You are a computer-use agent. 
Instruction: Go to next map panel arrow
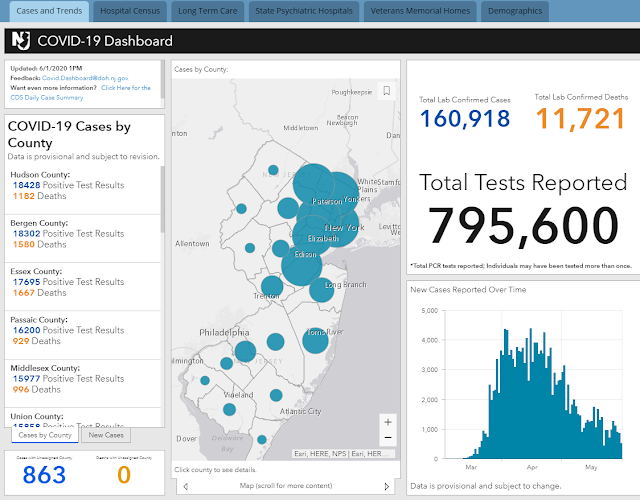(386, 486)
